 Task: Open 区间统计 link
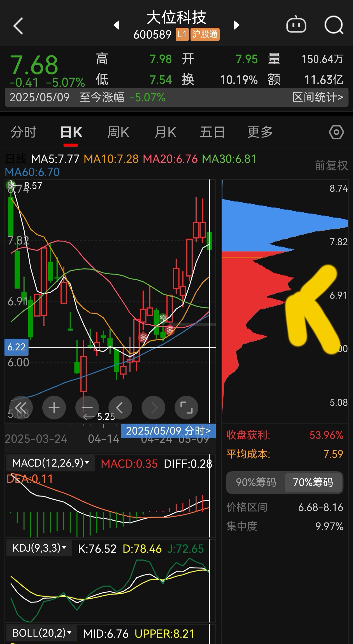pyautogui.click(x=318, y=97)
